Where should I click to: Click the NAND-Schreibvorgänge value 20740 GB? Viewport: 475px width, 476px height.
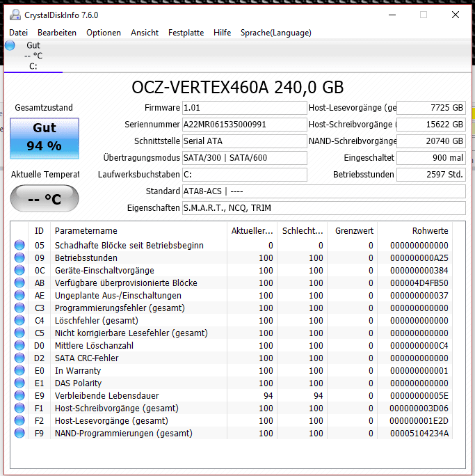pos(431,141)
